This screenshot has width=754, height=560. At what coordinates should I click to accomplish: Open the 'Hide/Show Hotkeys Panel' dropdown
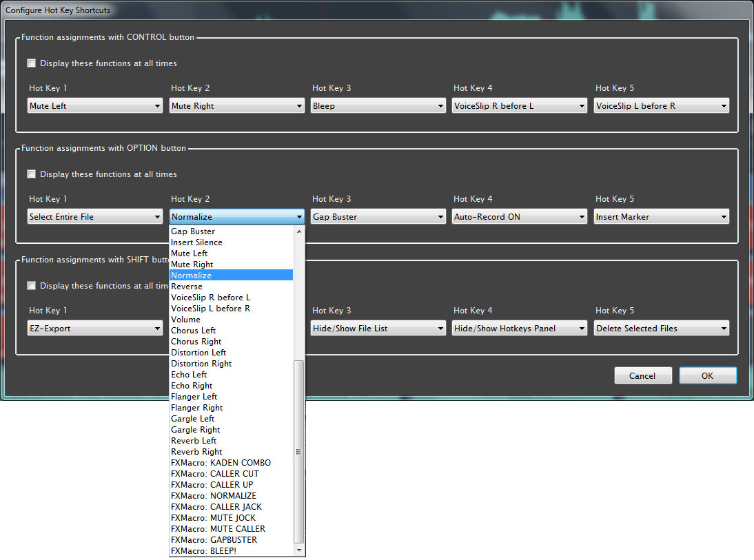[520, 329]
